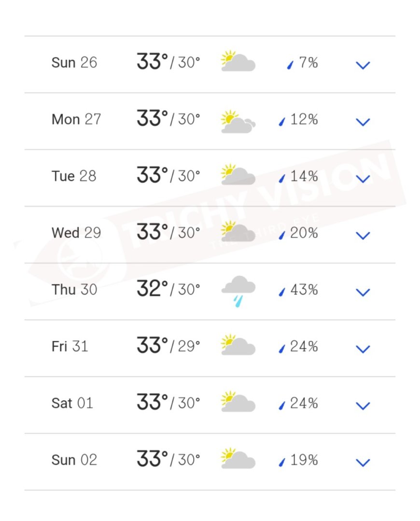
Task: Click the partly cloudy icon for Tue 28
Action: (238, 175)
